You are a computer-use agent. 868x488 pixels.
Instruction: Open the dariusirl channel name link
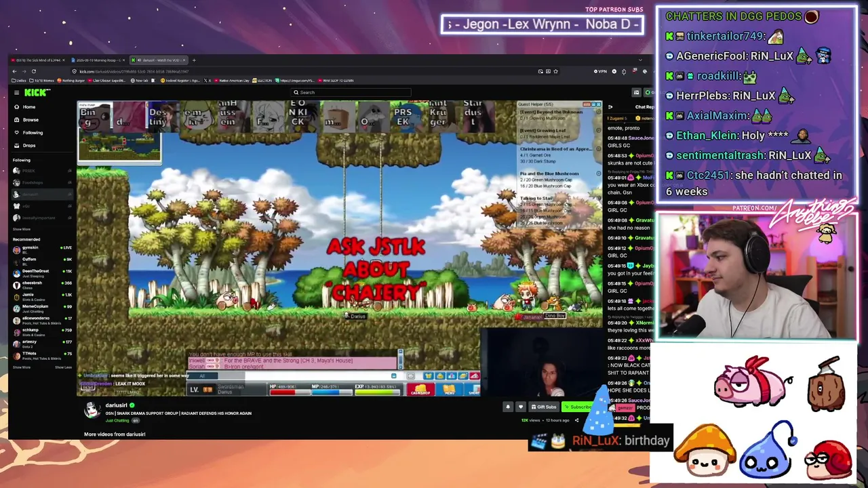coord(116,405)
